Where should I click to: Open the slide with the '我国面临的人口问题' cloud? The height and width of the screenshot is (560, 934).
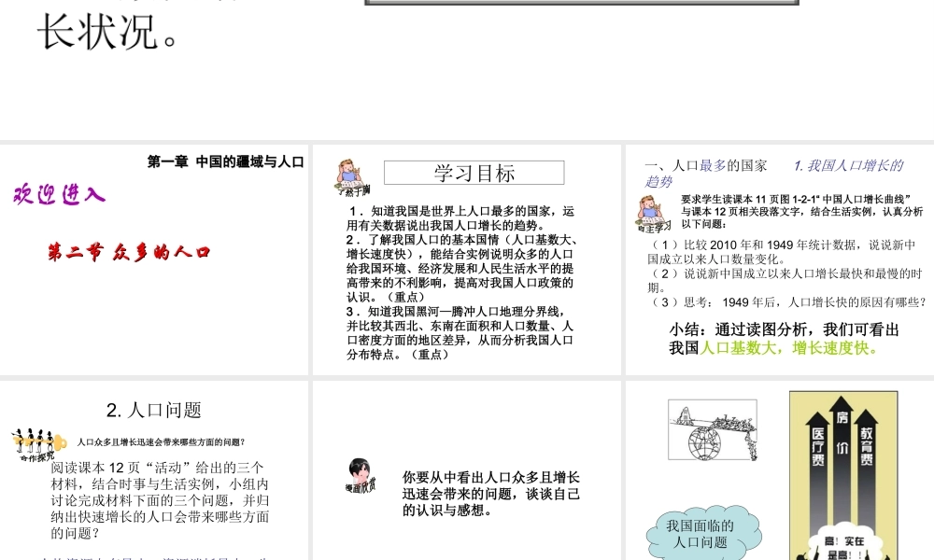click(780, 470)
